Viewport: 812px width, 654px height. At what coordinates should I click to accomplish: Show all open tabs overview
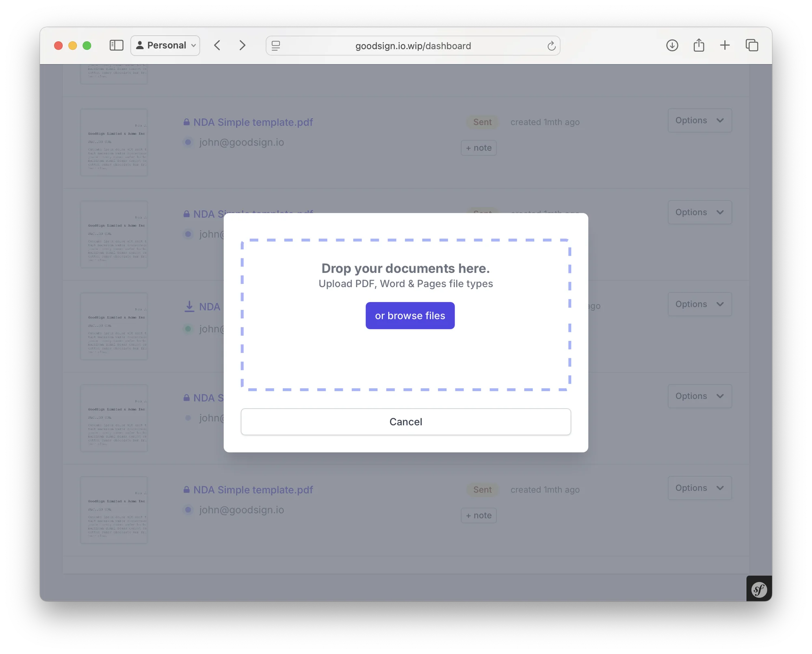751,45
